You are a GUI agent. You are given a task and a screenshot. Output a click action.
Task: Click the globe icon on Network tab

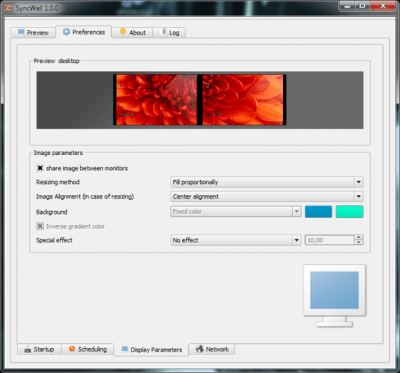[x=200, y=349]
